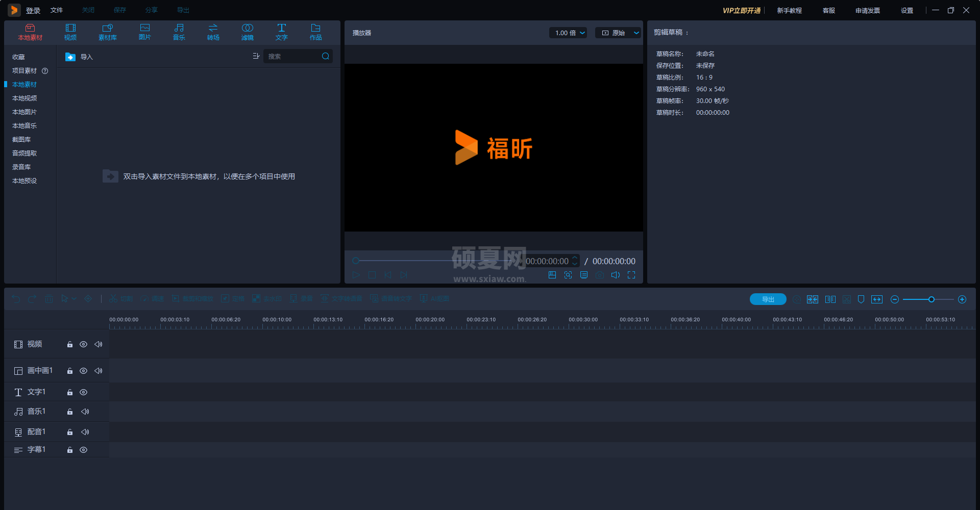Open the 作品 works tab

click(x=316, y=32)
